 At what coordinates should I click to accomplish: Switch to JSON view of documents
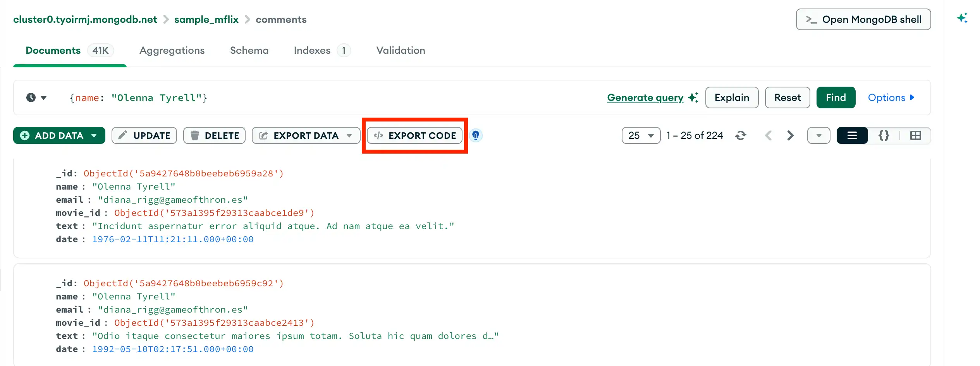(884, 135)
